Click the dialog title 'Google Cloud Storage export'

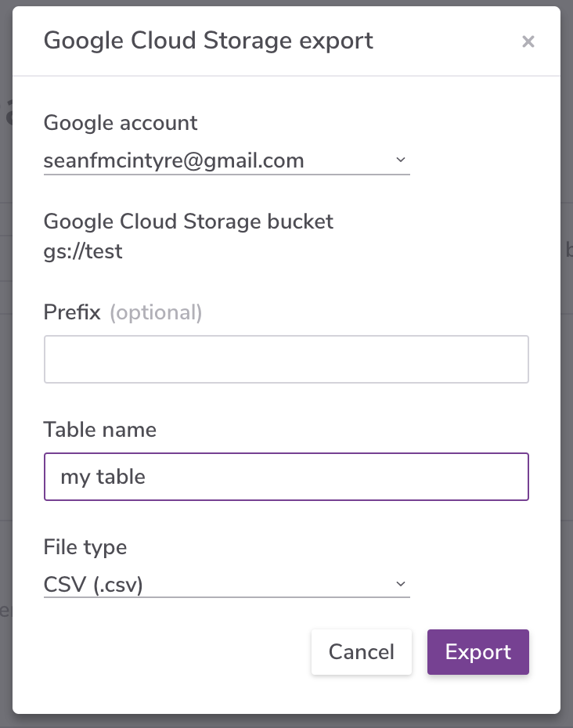coord(208,41)
